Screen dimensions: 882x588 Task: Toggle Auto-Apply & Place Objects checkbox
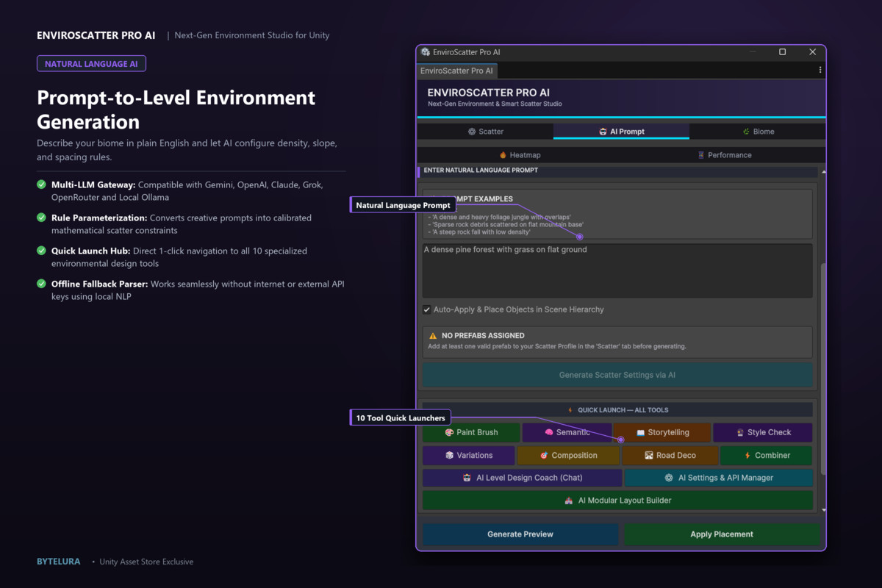click(427, 309)
